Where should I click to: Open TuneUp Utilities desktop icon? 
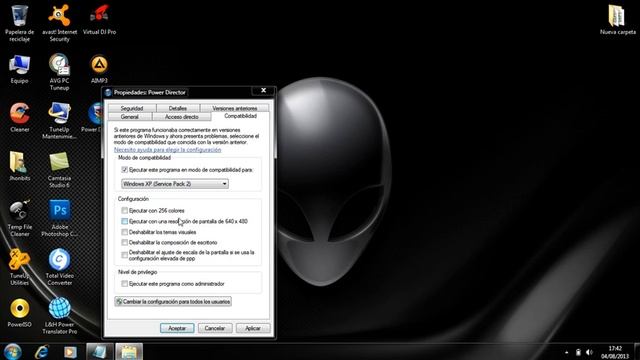[x=19, y=267]
